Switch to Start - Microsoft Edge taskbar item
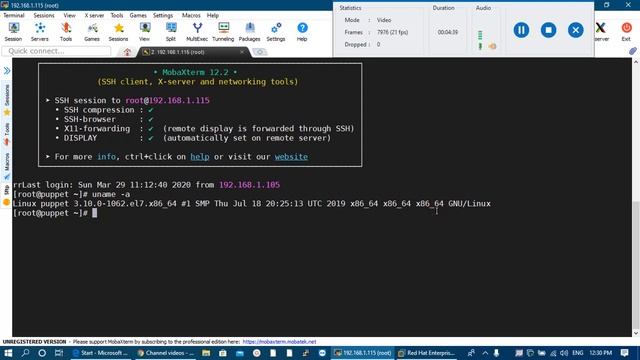The width and height of the screenshot is (640, 360). click(x=100, y=353)
